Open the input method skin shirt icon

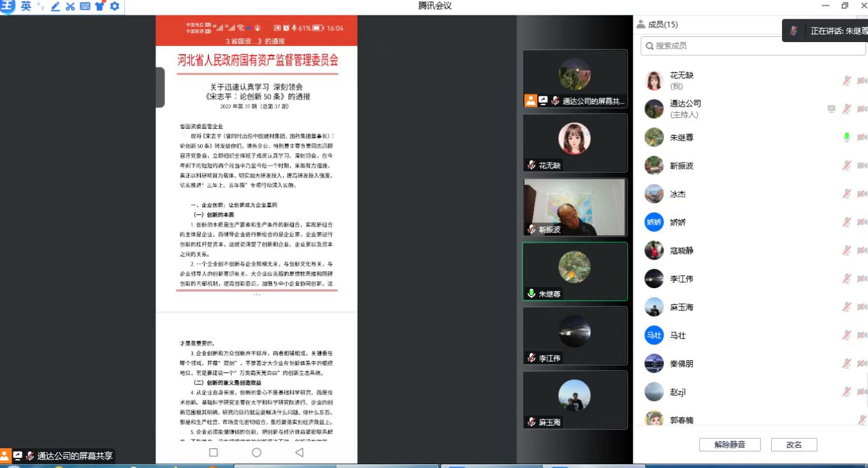pos(99,6)
